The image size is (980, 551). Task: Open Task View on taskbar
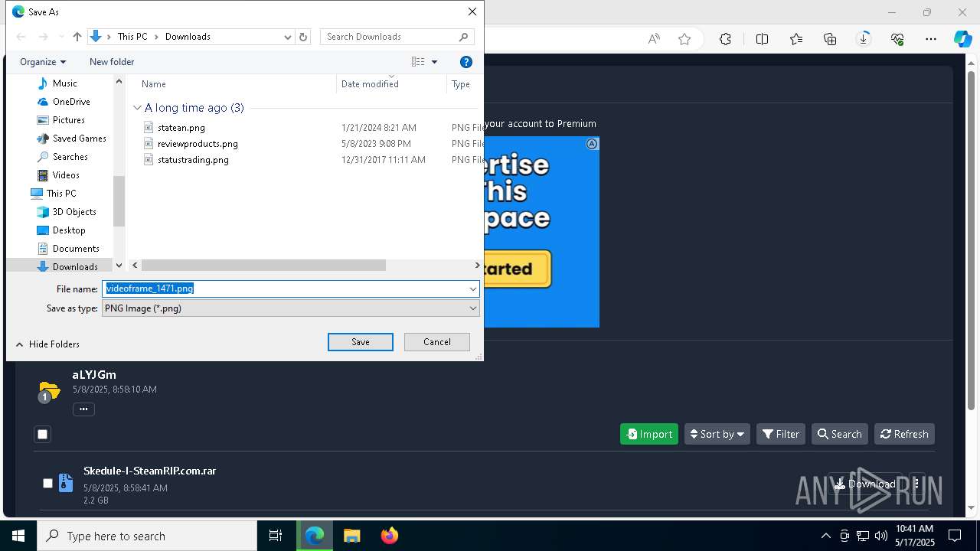pyautogui.click(x=276, y=536)
